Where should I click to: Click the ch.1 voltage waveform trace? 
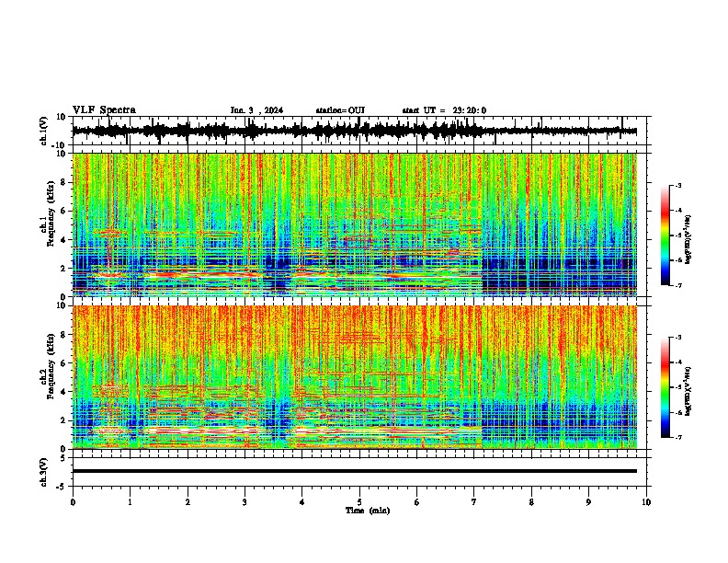[354, 131]
